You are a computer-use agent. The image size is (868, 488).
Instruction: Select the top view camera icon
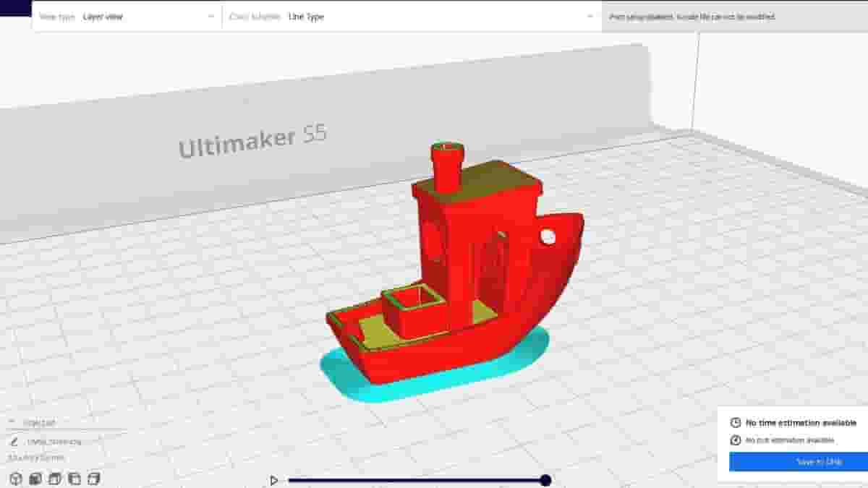pos(54,478)
